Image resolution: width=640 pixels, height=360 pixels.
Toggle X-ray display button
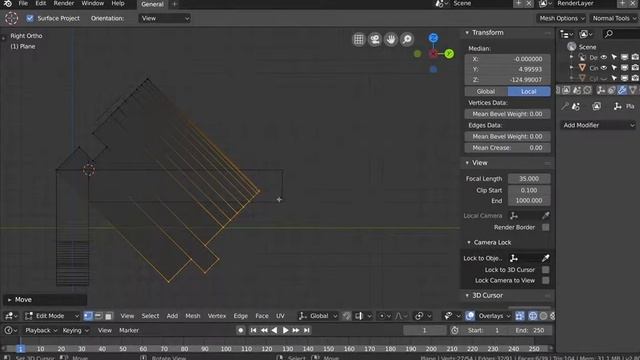click(x=520, y=316)
